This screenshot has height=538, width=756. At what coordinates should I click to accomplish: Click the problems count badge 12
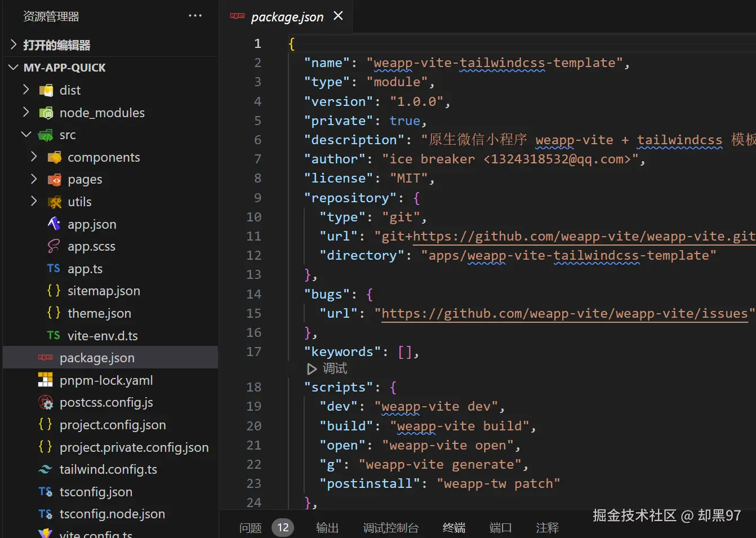(x=283, y=528)
